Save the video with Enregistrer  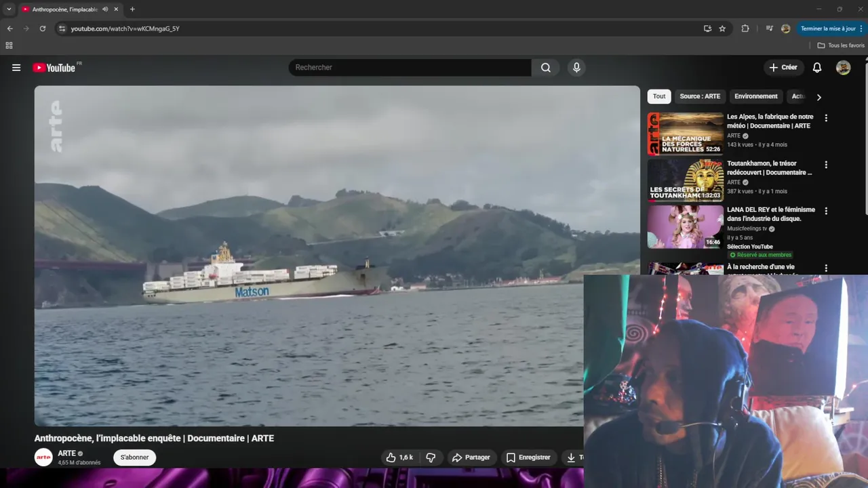528,457
